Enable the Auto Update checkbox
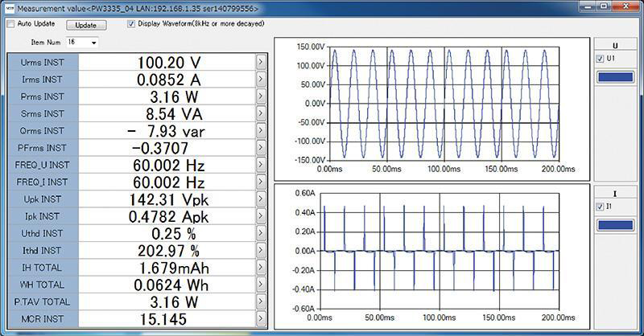644x336 pixels. pyautogui.click(x=10, y=24)
